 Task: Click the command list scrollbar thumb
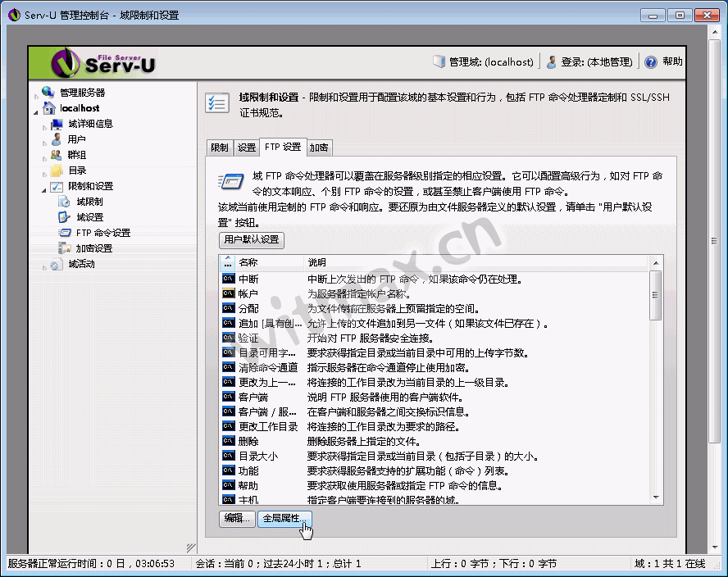tap(656, 295)
